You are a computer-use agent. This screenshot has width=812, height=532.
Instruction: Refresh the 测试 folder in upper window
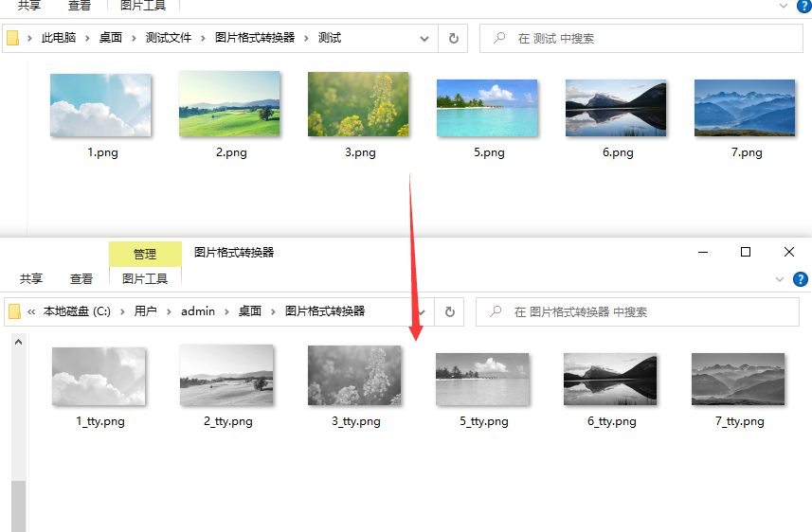pos(453,38)
